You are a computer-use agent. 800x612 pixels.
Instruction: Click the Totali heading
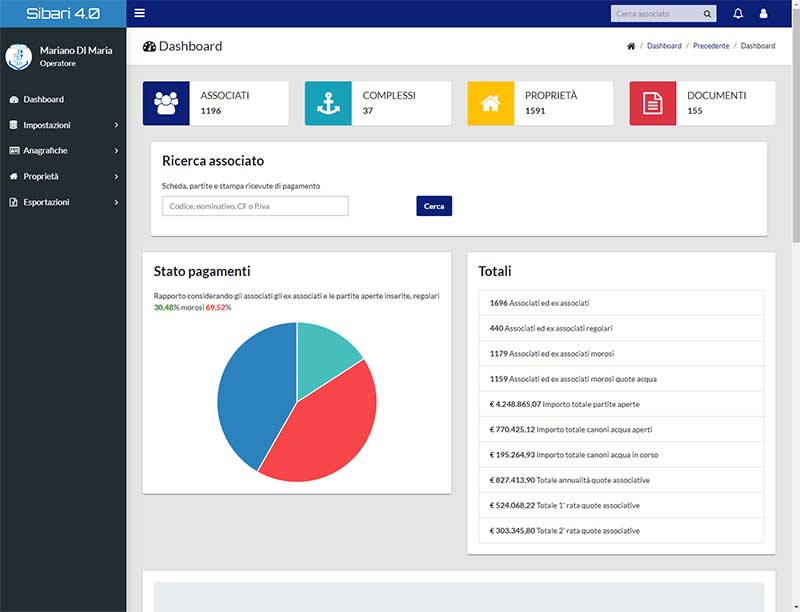pyautogui.click(x=494, y=271)
